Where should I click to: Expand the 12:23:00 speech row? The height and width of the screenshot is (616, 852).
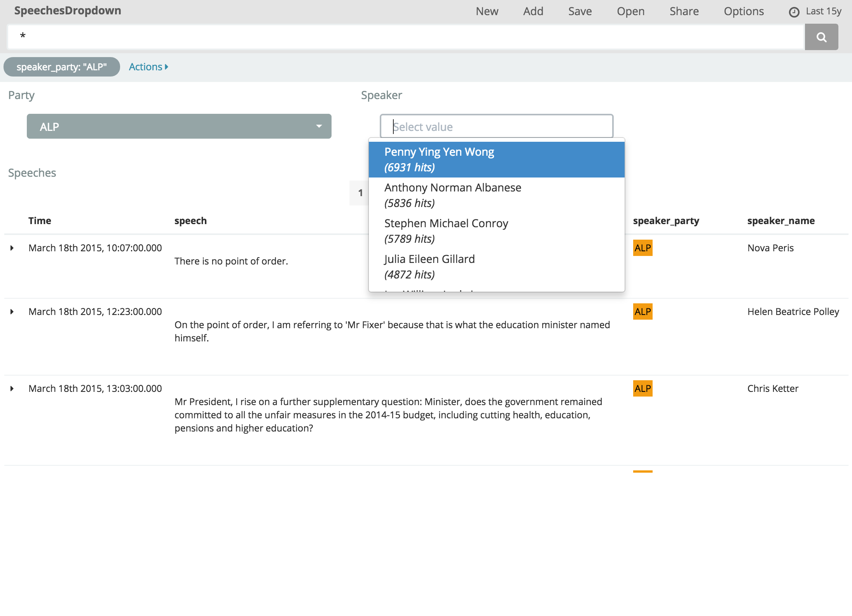pyautogui.click(x=12, y=311)
